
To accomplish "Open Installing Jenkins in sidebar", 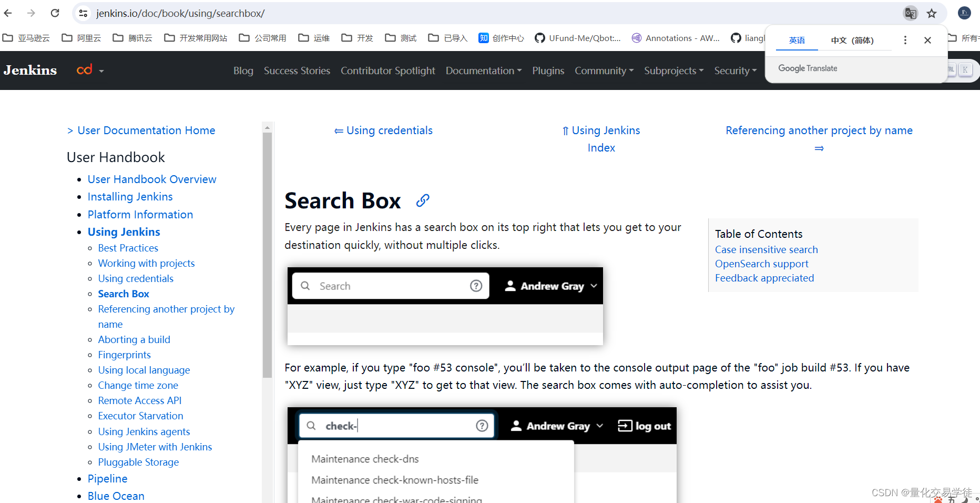I will (130, 197).
